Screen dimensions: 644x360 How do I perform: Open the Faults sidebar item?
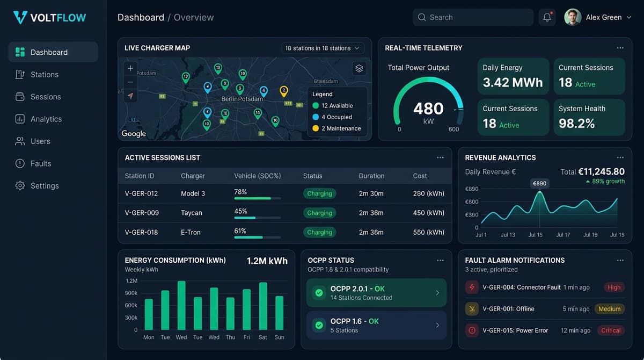click(x=53, y=163)
